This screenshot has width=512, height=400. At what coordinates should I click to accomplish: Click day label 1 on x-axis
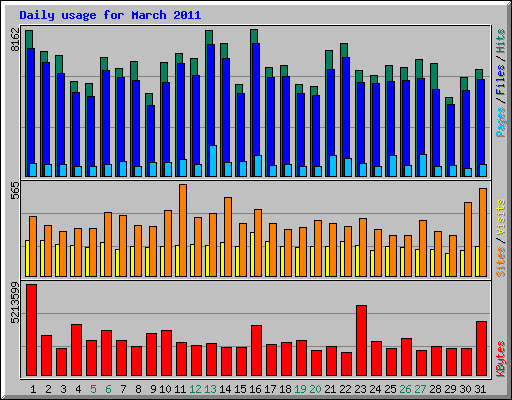point(33,389)
